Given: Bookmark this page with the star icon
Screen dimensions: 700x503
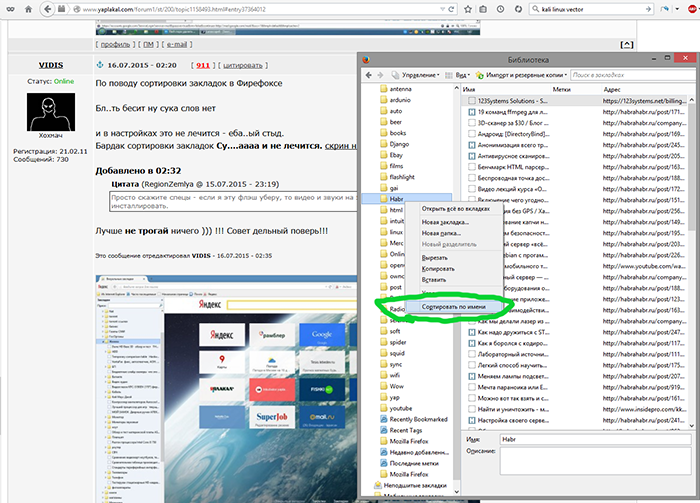Looking at the screenshot, I should pyautogui.click(x=468, y=9).
